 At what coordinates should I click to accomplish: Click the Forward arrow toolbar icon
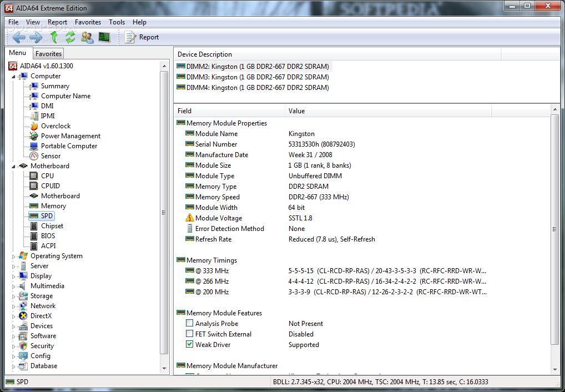pos(36,37)
